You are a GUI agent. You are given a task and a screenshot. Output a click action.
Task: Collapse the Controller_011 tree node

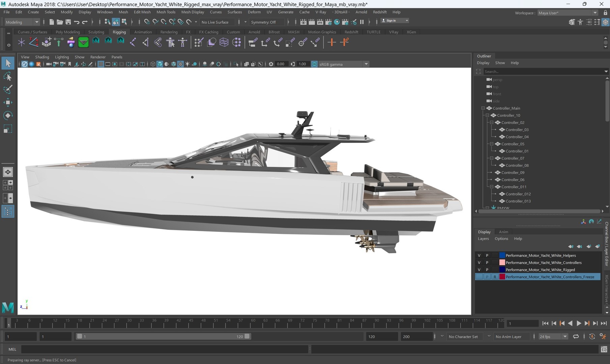click(492, 187)
